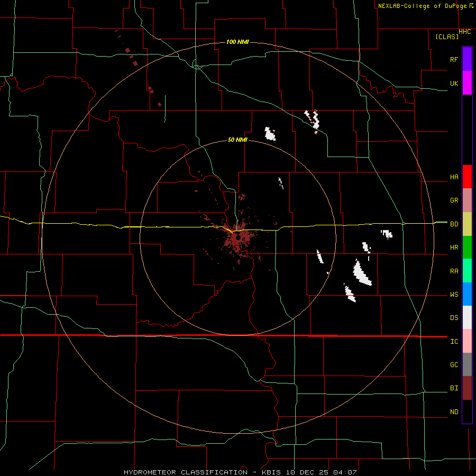Click the 'UK' legend label
The image size is (476, 476).
coord(454,83)
